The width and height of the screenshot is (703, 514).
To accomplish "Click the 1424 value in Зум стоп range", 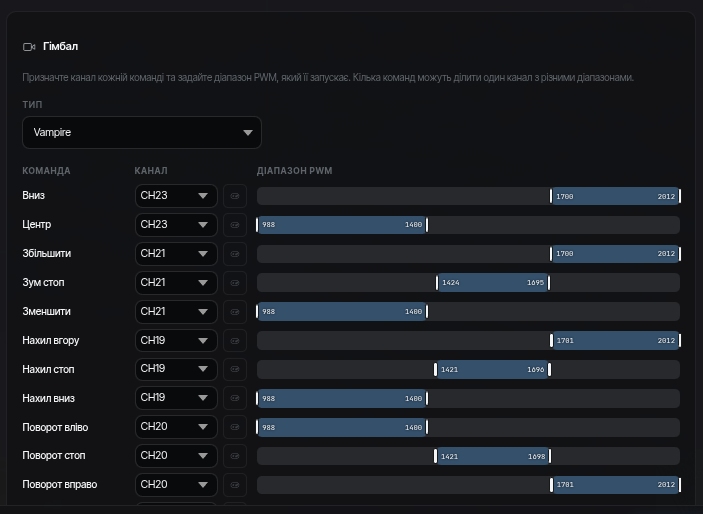I will pos(451,283).
